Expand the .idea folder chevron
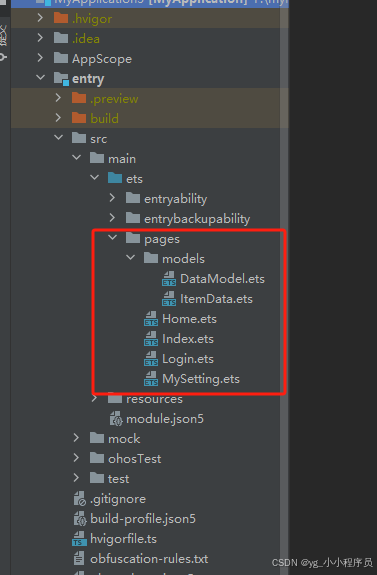The width and height of the screenshot is (377, 575). (40, 38)
